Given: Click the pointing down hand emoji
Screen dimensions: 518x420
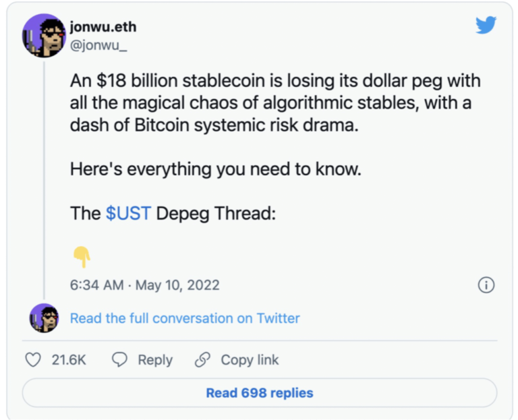Looking at the screenshot, I should click(82, 256).
